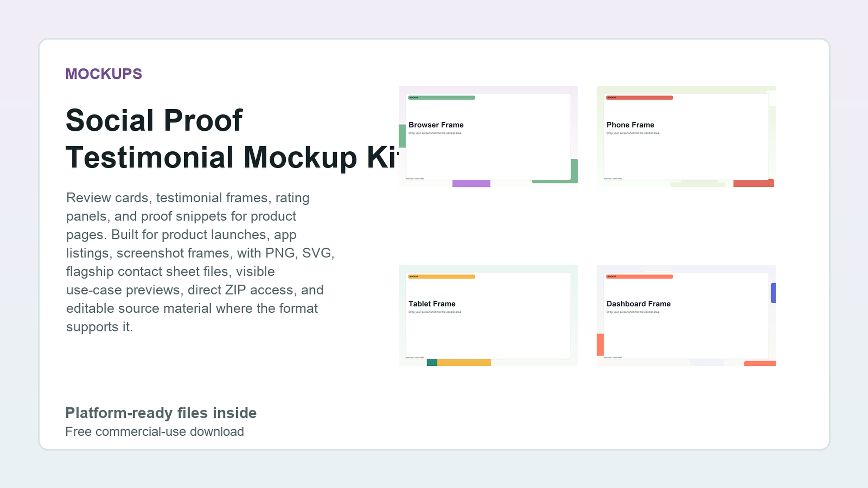Click the 'Platform-ready files inside' heading
This screenshot has height=488, width=868.
click(161, 413)
